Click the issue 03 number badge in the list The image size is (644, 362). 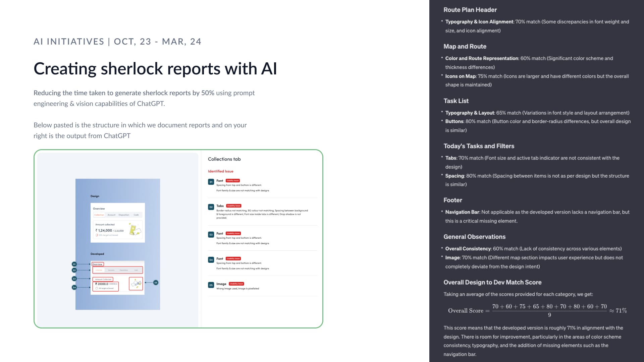pos(211,235)
